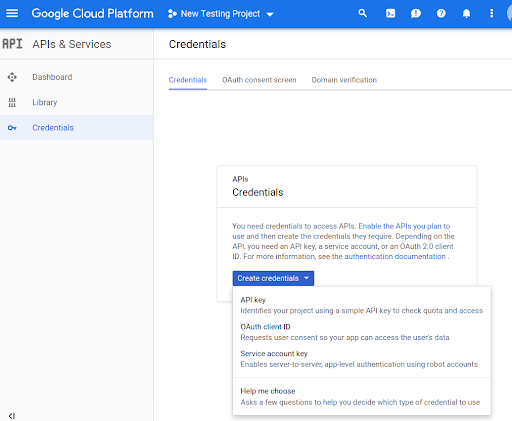Click the search magnifier icon

[x=363, y=13]
